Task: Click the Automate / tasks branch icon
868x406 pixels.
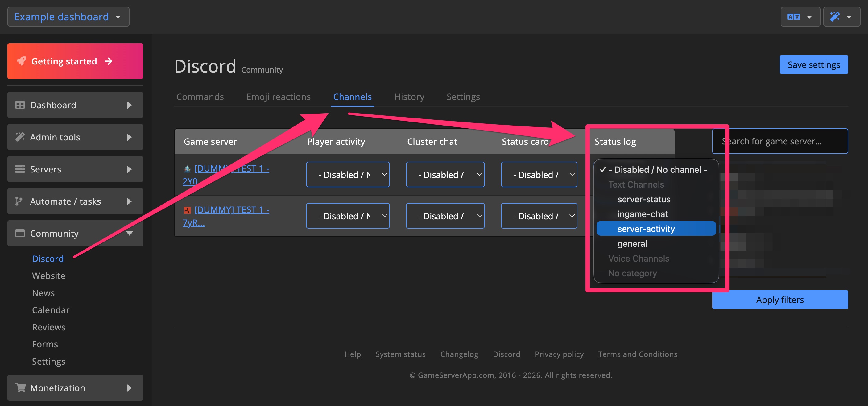Action: [19, 201]
